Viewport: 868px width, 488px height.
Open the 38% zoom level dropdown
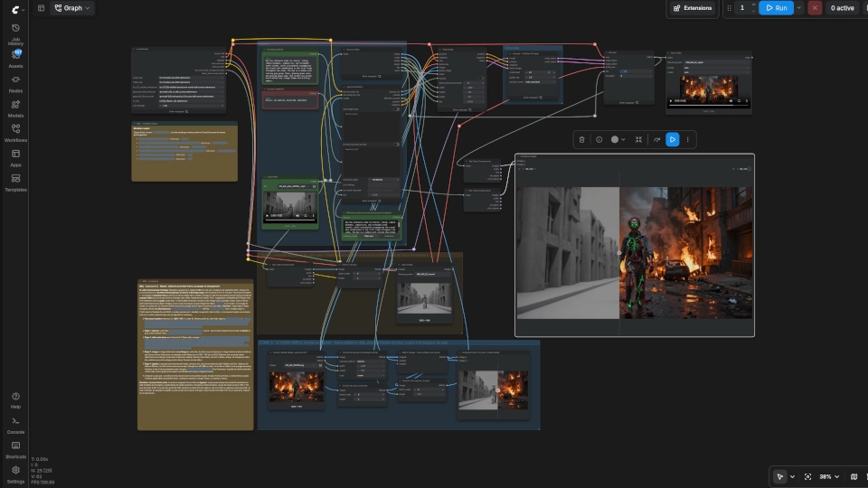829,476
